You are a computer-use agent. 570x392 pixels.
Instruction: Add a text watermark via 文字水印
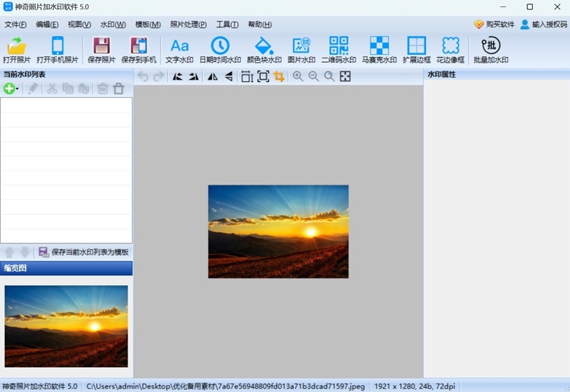point(180,50)
